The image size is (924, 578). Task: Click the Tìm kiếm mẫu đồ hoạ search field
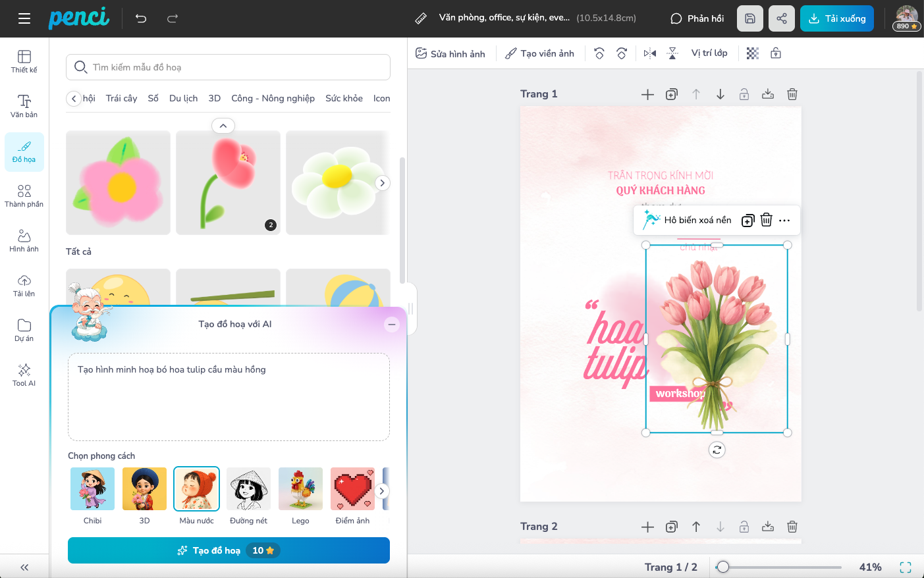228,67
